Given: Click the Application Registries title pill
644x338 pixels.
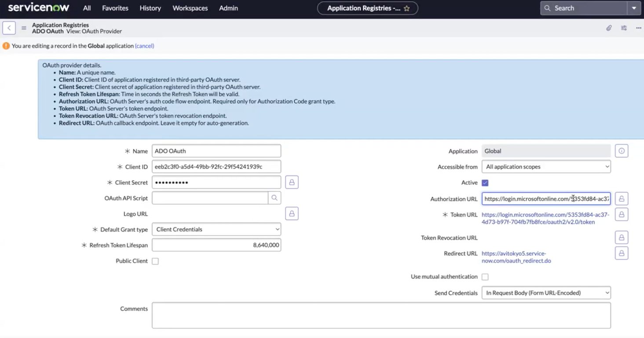Looking at the screenshot, I should (x=367, y=8).
